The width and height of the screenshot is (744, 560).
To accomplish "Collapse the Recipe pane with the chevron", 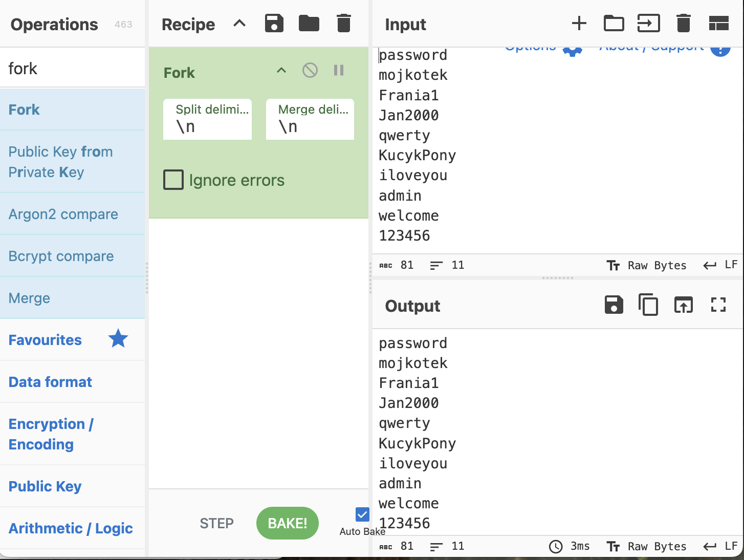I will point(239,24).
